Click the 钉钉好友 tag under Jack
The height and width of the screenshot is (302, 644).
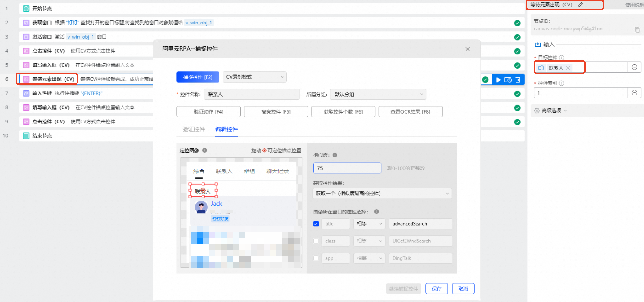tap(220, 219)
